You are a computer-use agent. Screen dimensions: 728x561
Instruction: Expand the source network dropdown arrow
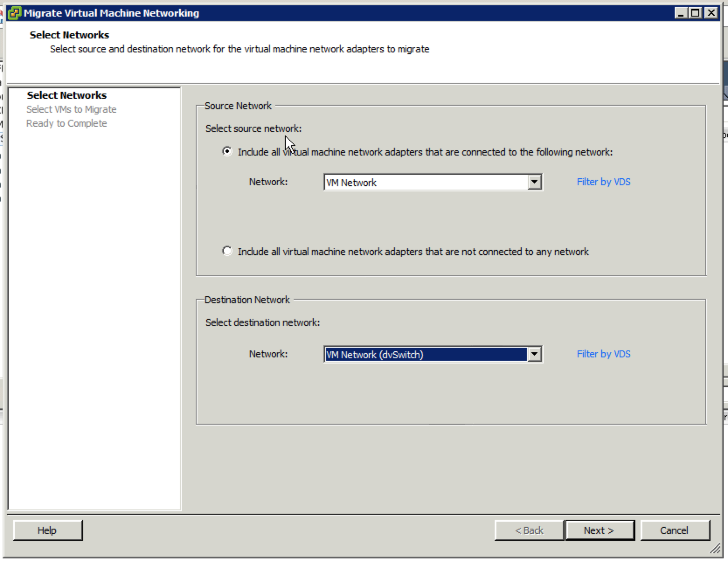534,182
